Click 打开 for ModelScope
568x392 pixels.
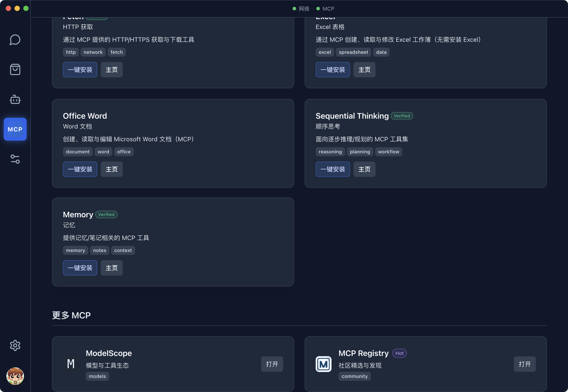coord(272,364)
